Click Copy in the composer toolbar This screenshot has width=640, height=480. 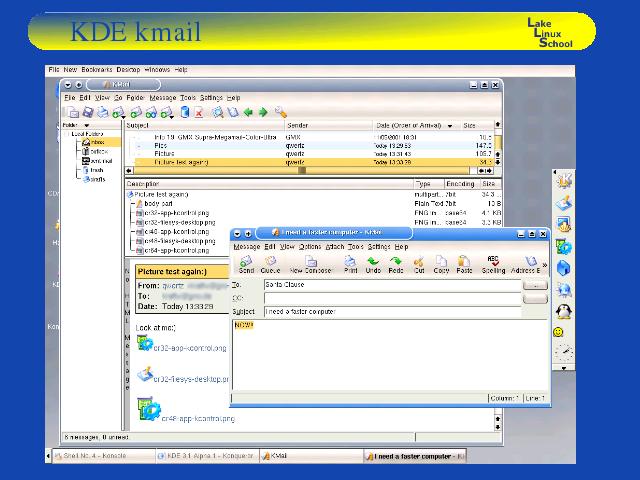441,265
